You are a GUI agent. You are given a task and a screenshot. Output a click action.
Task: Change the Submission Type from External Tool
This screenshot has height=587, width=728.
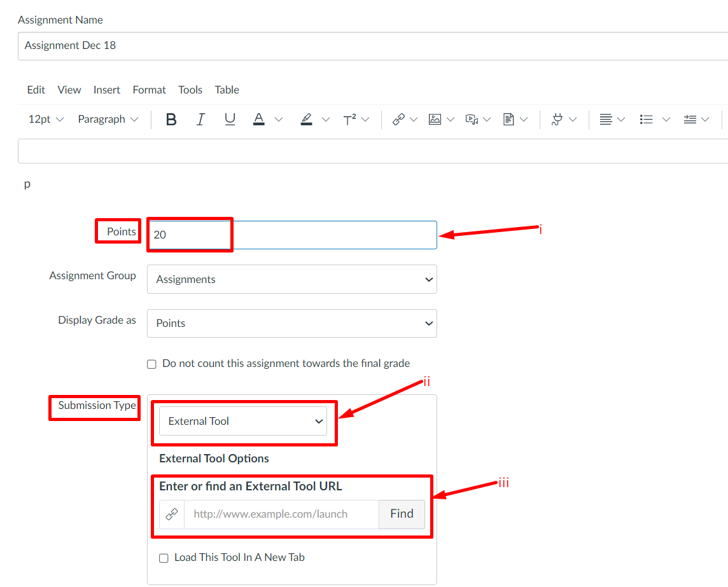[x=244, y=421]
